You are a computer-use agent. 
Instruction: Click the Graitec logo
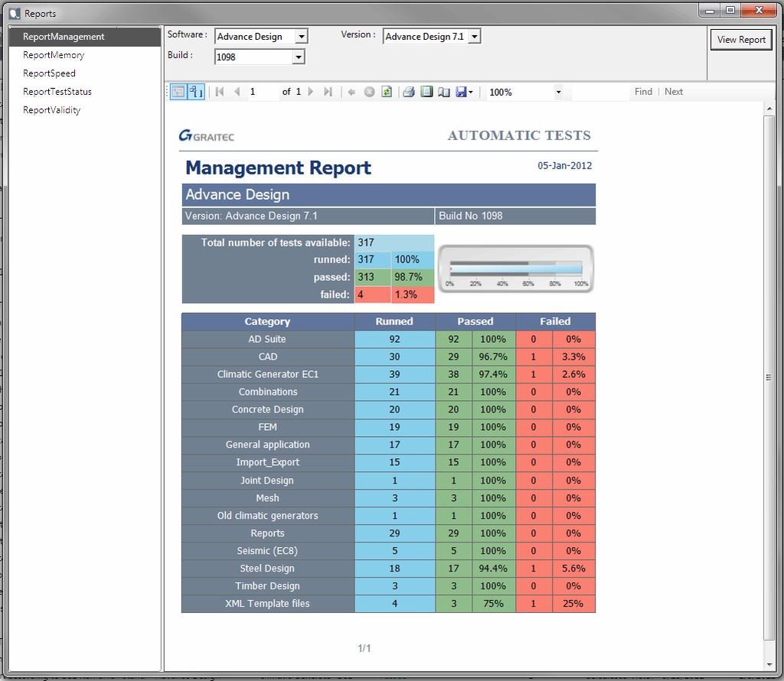(x=207, y=135)
